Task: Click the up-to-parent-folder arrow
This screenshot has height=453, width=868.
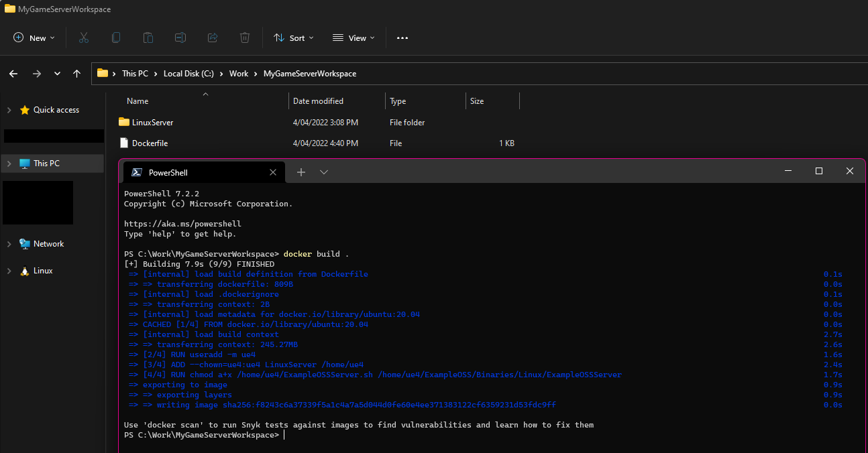Action: click(x=76, y=74)
